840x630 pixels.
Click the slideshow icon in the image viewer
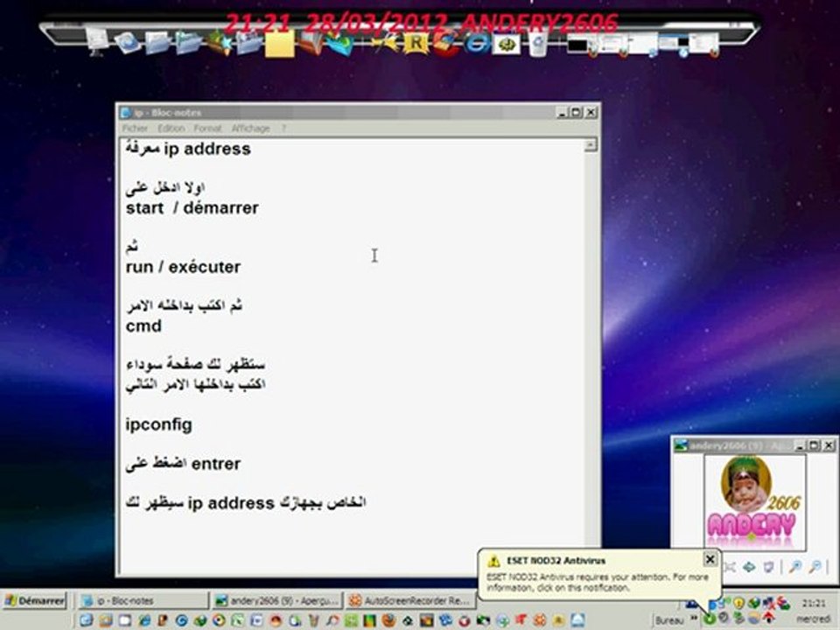(768, 567)
